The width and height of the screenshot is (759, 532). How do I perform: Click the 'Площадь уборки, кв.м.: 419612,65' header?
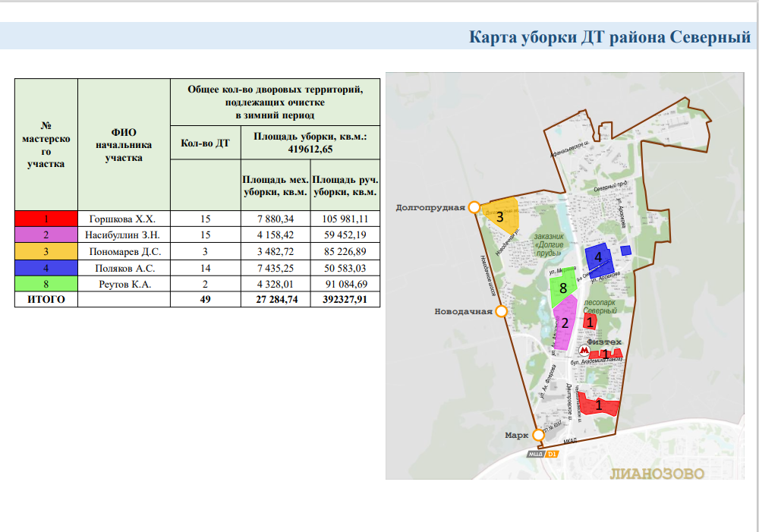point(310,143)
